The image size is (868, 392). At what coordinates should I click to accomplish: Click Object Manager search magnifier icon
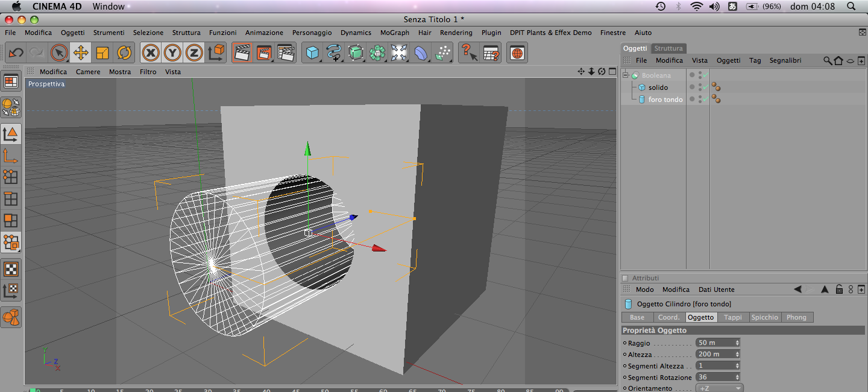[x=828, y=60]
